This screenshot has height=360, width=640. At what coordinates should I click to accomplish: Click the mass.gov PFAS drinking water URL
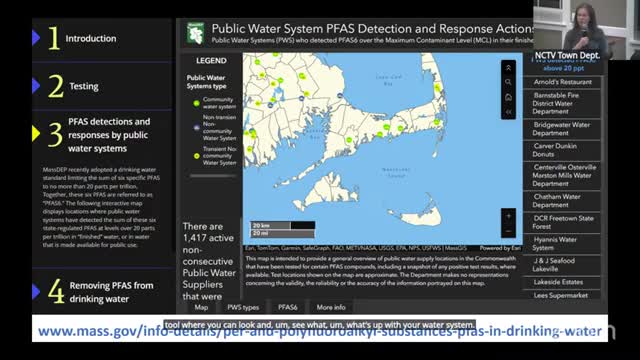tap(320, 331)
